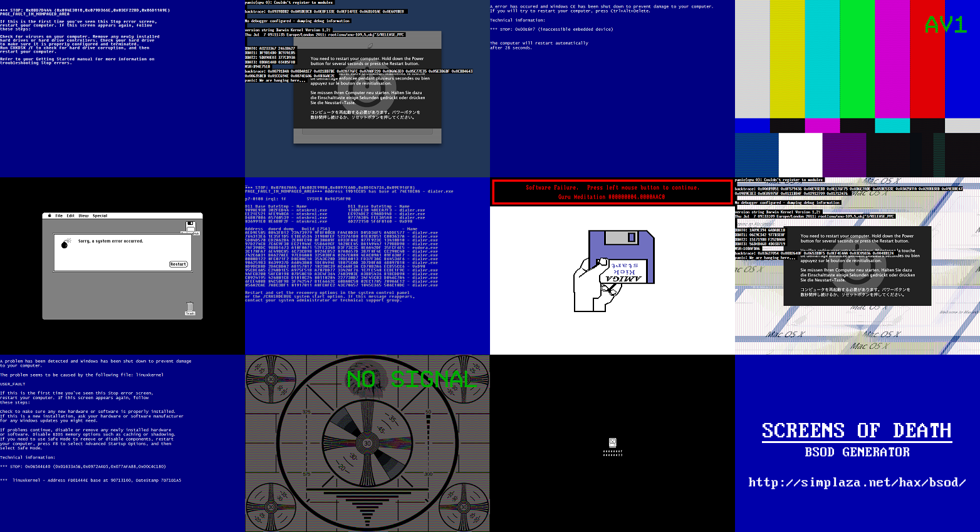
Task: Click the SCREENS OF DEATH title
Action: click(857, 430)
